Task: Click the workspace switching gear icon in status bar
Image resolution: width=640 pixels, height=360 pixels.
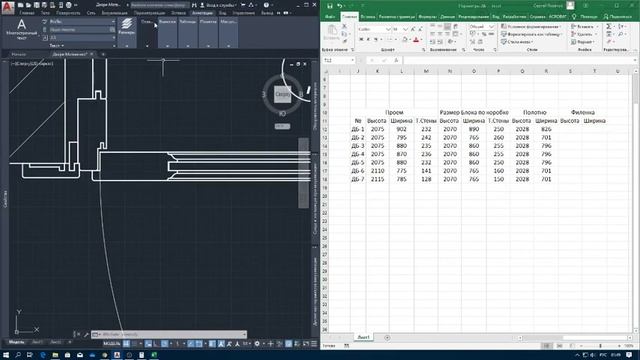Action: tap(257, 344)
